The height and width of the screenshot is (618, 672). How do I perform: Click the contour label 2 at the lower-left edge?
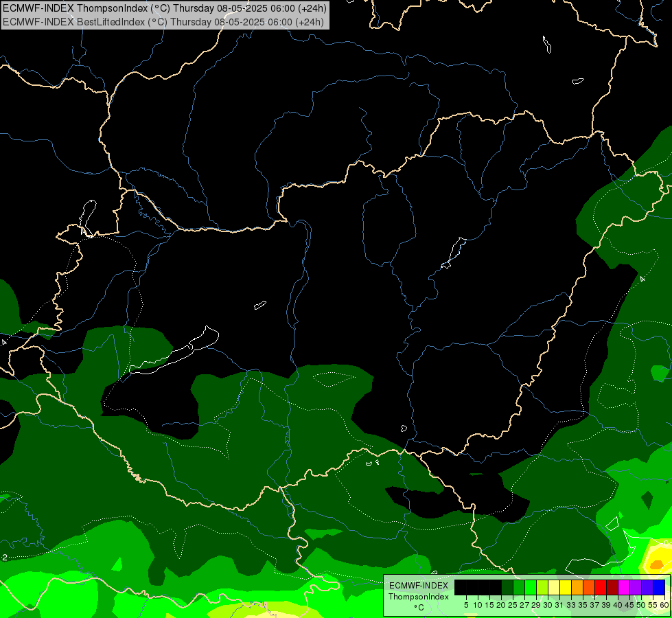coord(4,558)
